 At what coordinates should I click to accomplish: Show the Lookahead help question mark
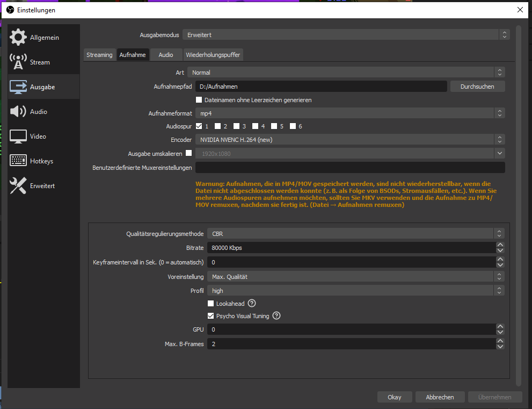pos(252,304)
